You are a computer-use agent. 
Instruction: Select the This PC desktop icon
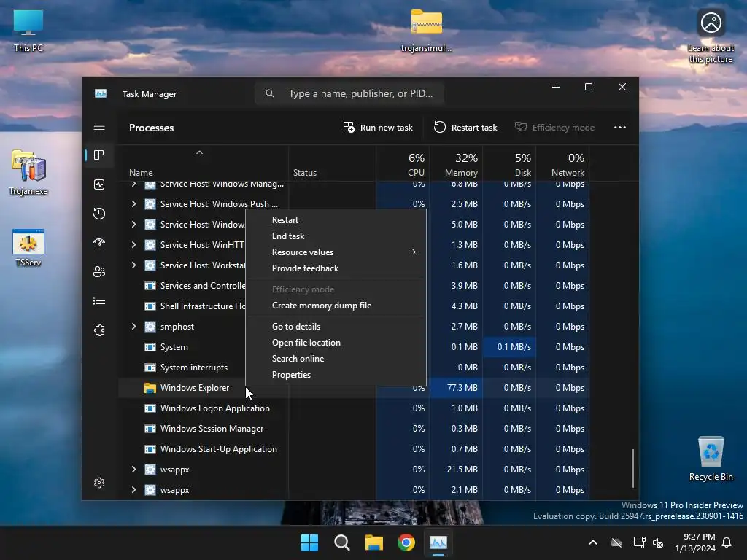click(28, 30)
